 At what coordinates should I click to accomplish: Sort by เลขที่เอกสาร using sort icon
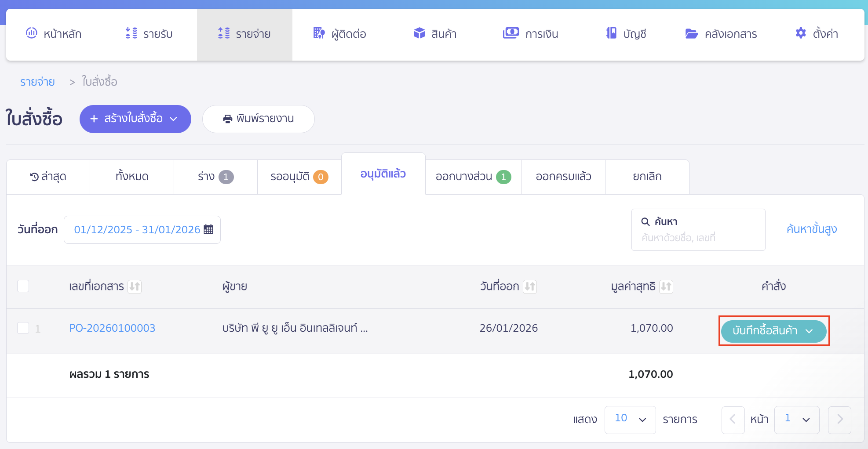[135, 287]
